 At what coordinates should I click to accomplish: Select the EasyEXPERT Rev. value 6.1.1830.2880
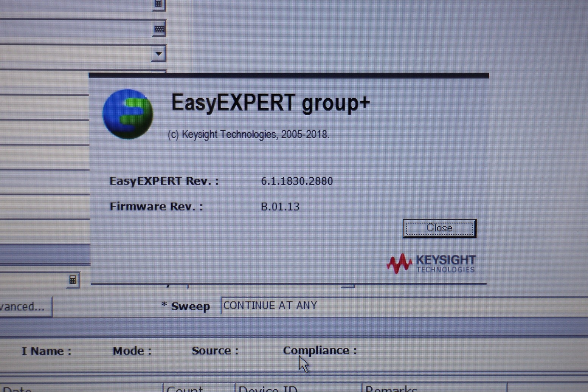coord(297,181)
